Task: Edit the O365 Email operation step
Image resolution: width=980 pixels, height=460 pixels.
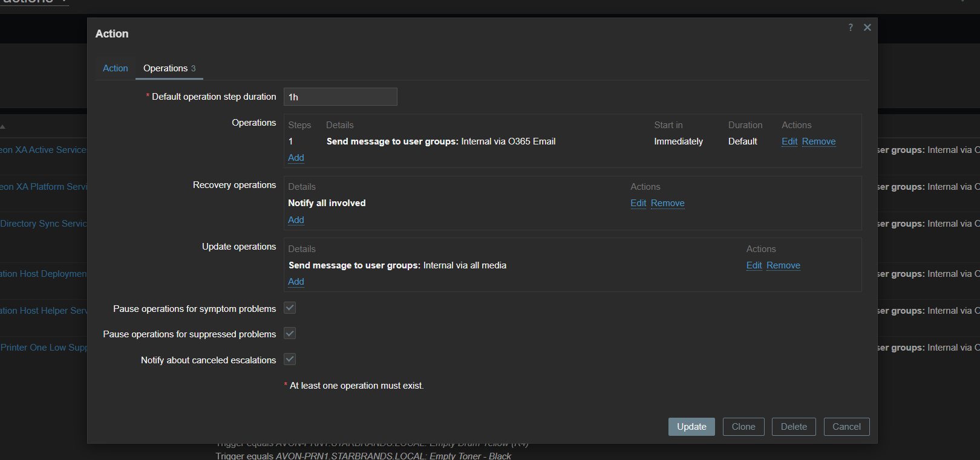Action: pos(789,141)
